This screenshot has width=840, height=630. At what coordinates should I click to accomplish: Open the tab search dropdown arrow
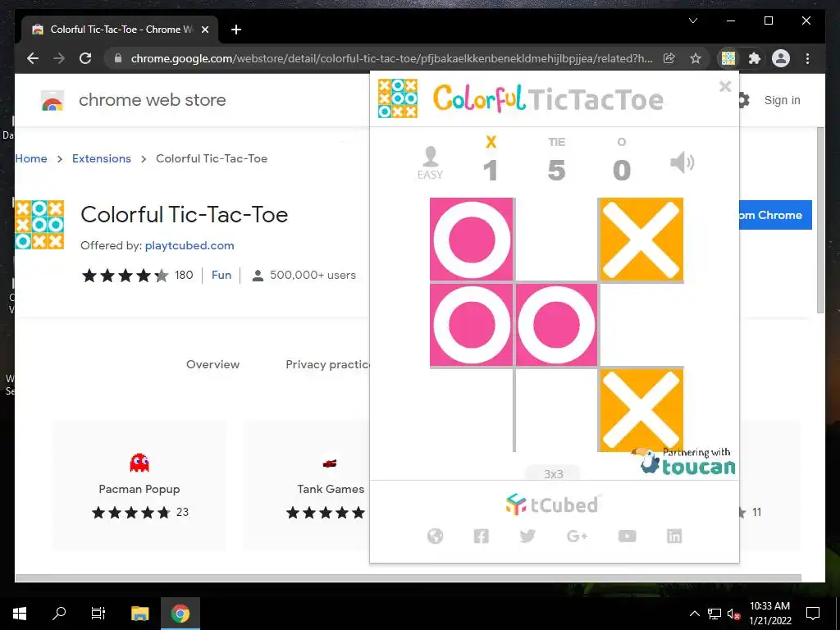692,21
